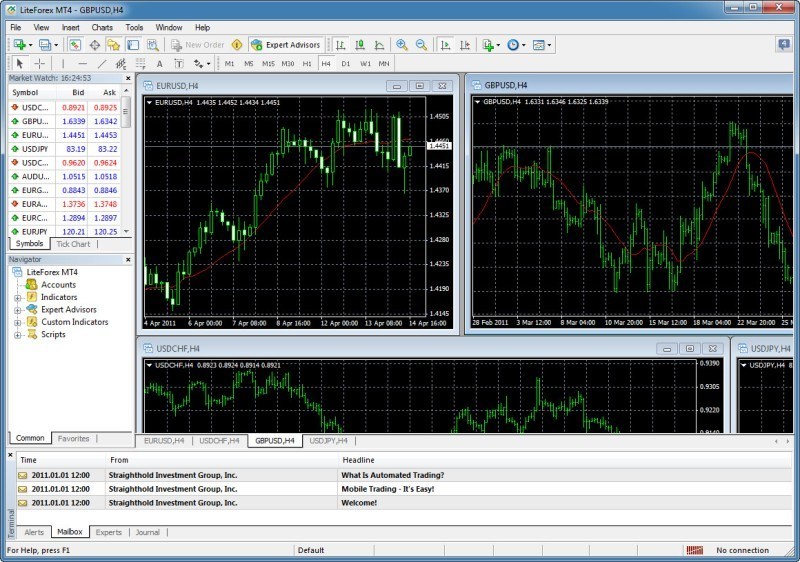
Task: Click the Zoom In magnifier
Action: tap(402, 45)
